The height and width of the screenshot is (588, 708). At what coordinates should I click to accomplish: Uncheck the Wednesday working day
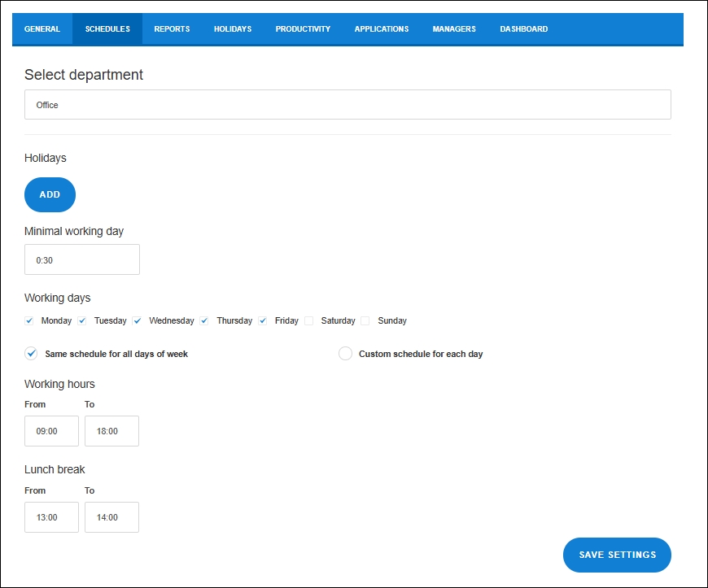138,321
